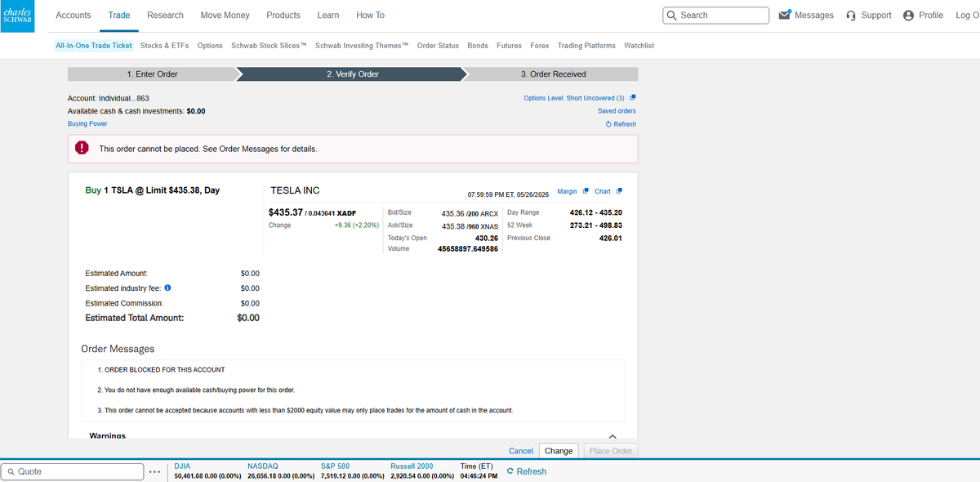980x482 pixels.
Task: Click the Options Level popup window icon
Action: (633, 98)
